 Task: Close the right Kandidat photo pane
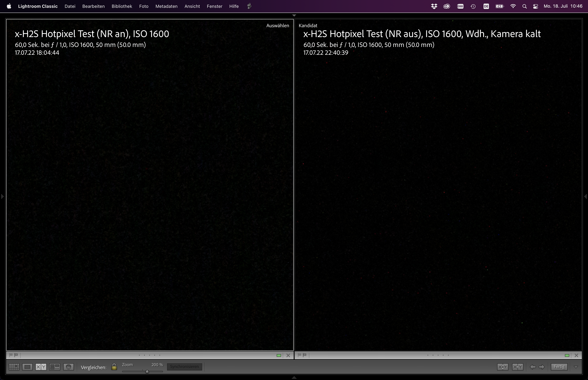[x=576, y=356]
